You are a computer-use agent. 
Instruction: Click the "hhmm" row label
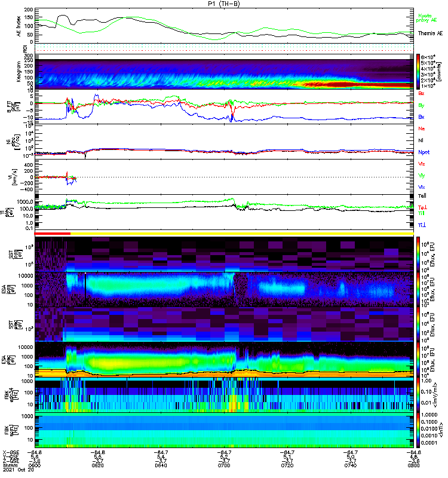(x=11, y=465)
